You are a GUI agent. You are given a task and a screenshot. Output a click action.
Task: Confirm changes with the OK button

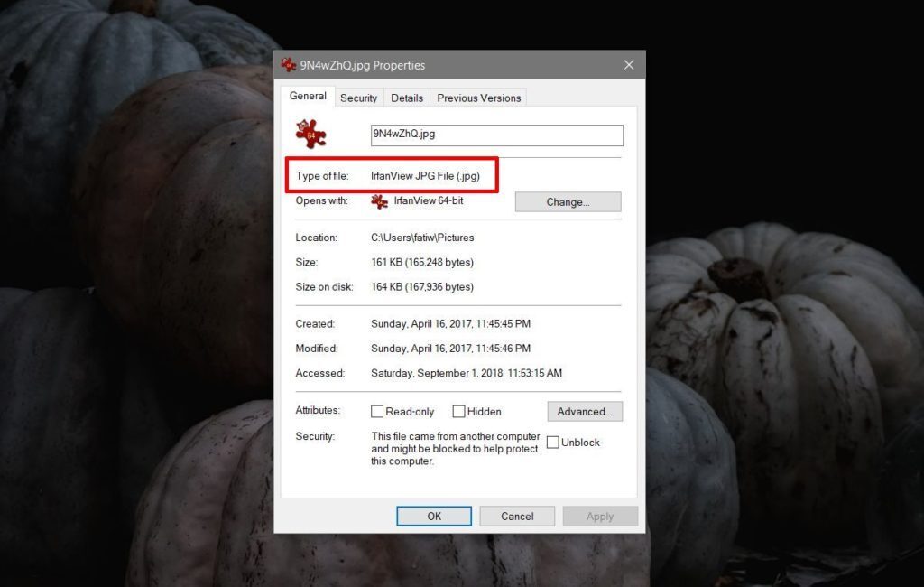tap(434, 516)
